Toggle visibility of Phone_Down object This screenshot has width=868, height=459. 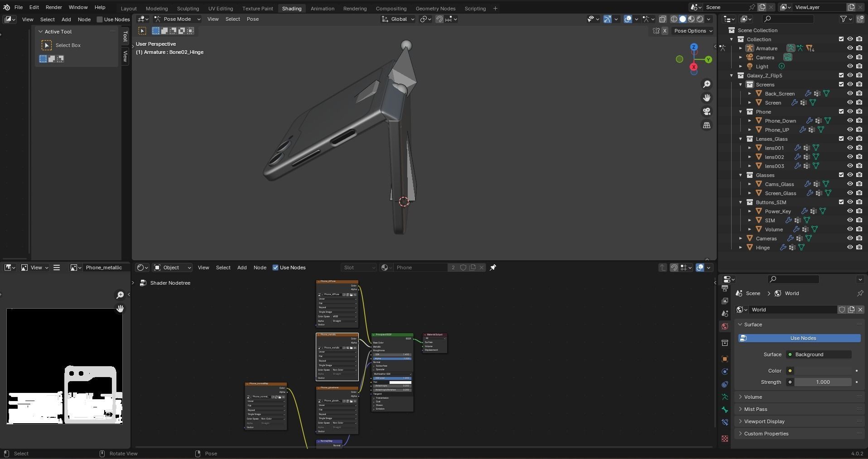(850, 121)
